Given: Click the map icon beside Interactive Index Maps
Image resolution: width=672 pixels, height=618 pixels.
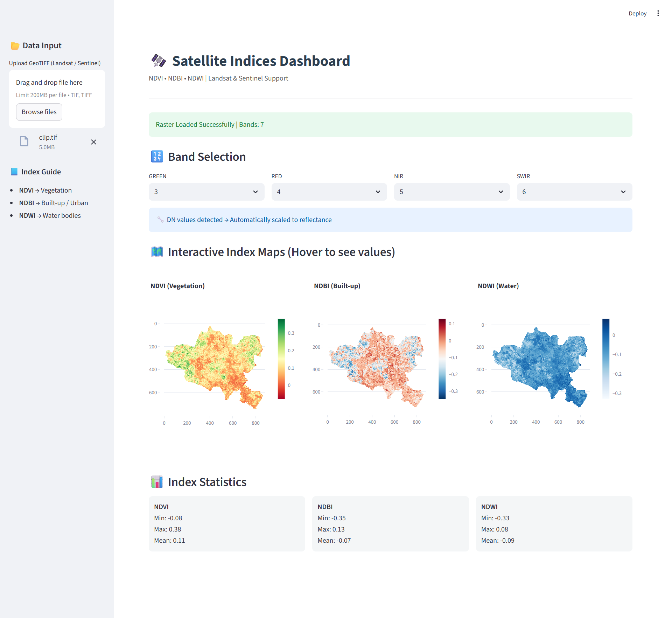Looking at the screenshot, I should pos(157,252).
